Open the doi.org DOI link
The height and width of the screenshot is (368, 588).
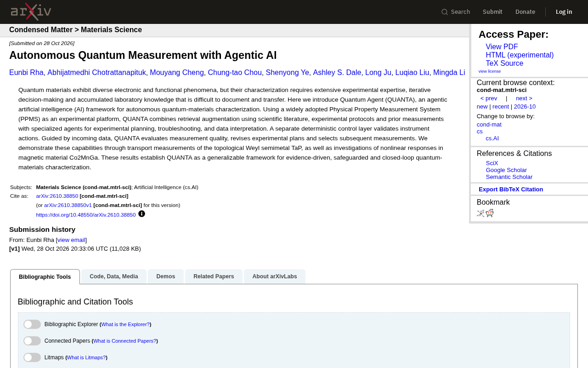[86, 215]
